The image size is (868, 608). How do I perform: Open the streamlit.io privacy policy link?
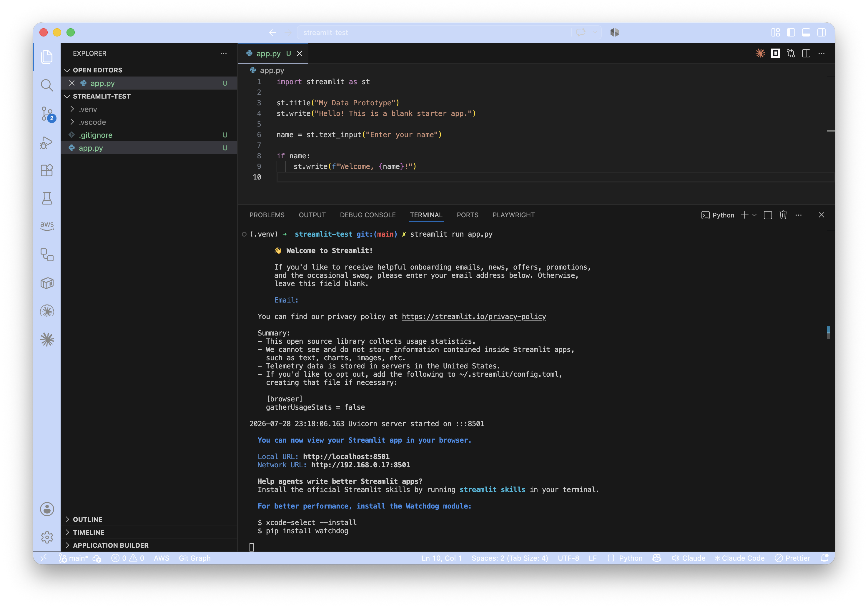click(474, 317)
